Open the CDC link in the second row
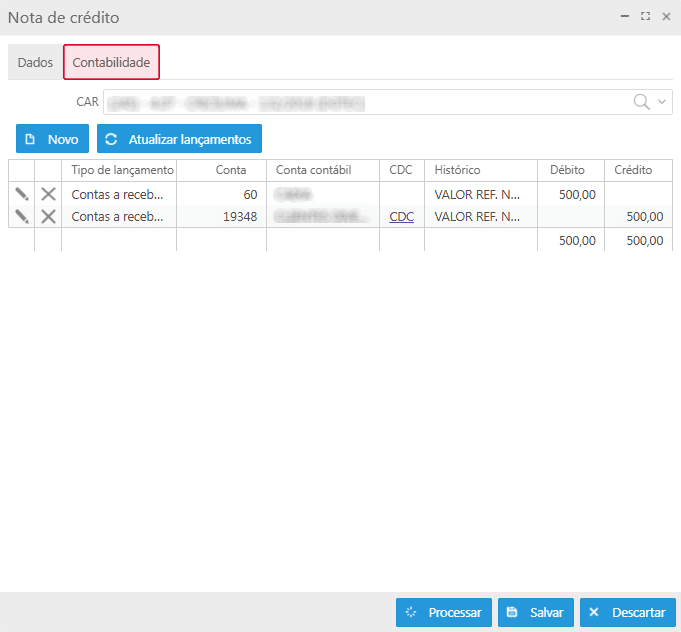This screenshot has width=681, height=632. 401,216
